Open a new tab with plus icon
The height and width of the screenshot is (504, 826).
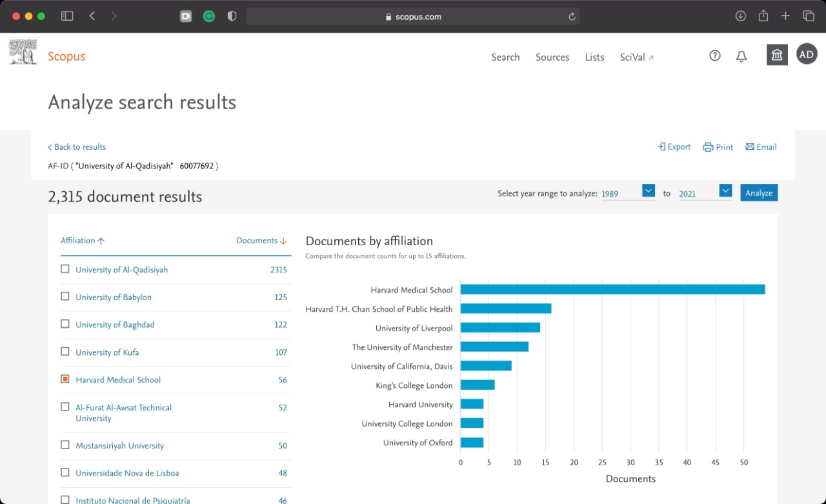pos(785,16)
